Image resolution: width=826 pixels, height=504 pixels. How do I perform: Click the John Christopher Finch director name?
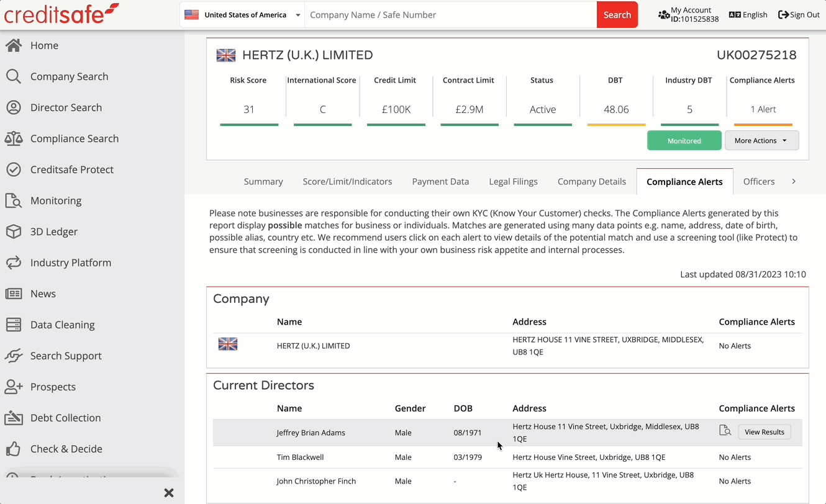pos(316,481)
